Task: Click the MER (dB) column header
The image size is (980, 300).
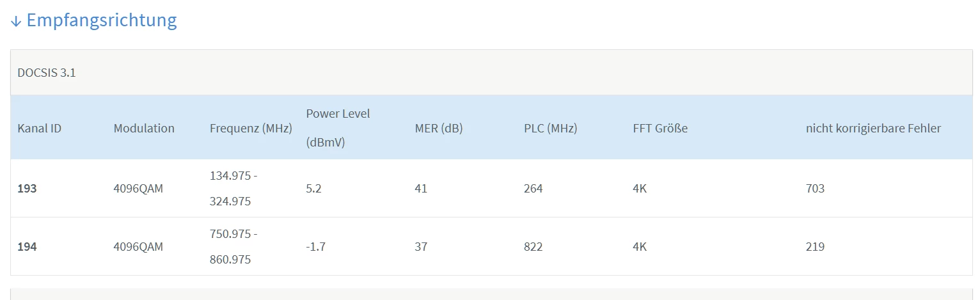Action: 439,128
